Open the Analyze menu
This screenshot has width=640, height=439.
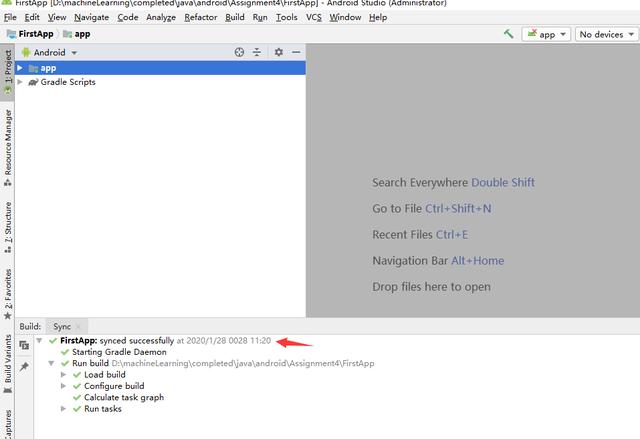[x=161, y=18]
